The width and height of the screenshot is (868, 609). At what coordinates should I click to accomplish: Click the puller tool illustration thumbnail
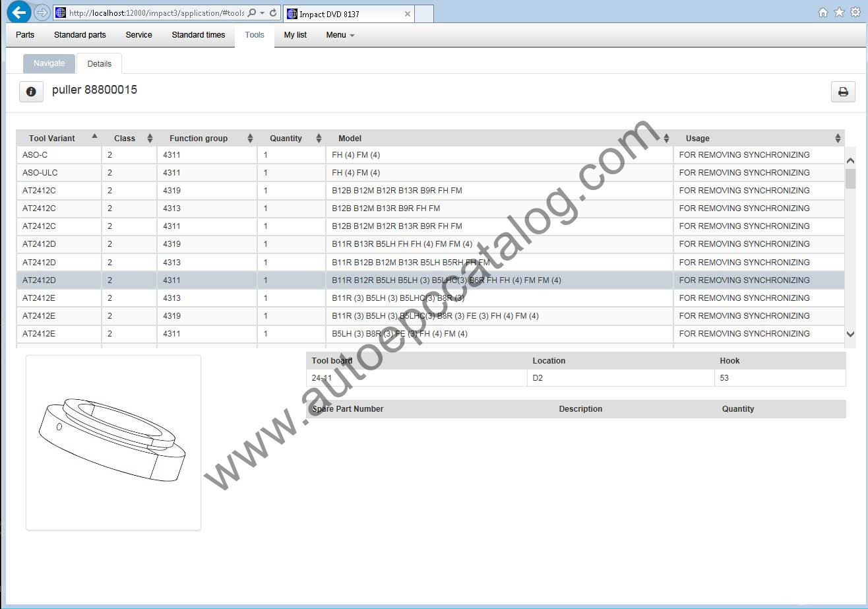point(113,442)
